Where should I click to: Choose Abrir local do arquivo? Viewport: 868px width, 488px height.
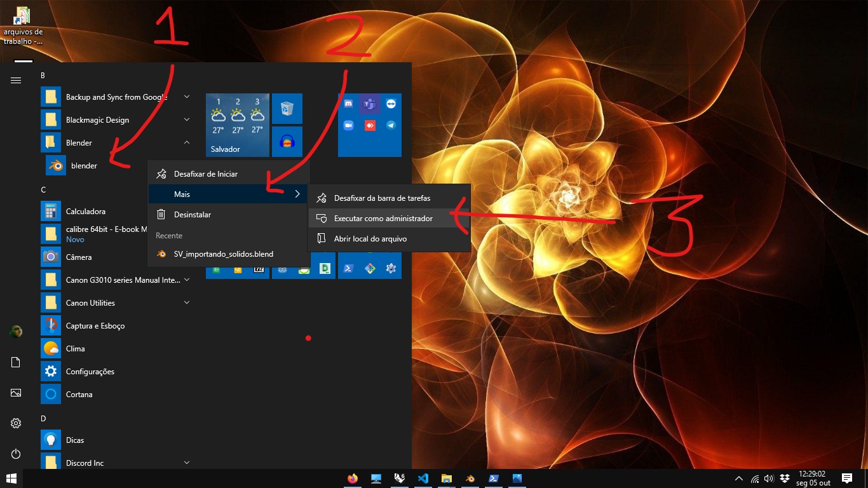(x=370, y=239)
